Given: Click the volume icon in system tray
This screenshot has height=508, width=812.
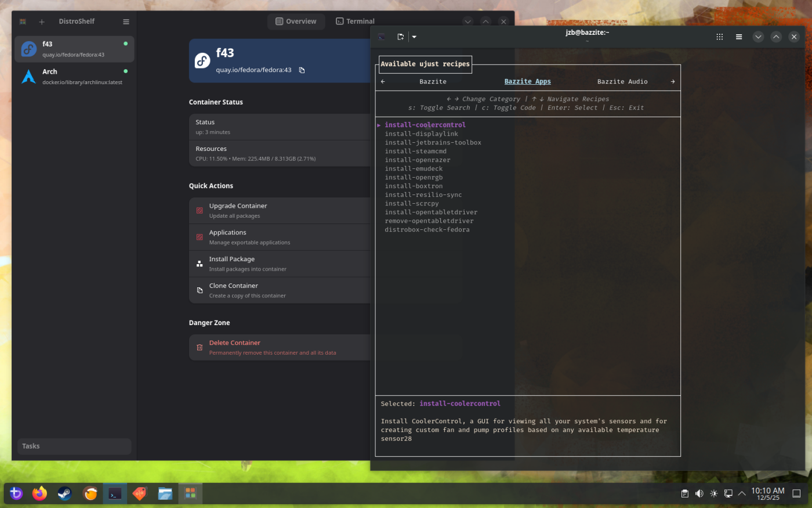Looking at the screenshot, I should coord(699,493).
